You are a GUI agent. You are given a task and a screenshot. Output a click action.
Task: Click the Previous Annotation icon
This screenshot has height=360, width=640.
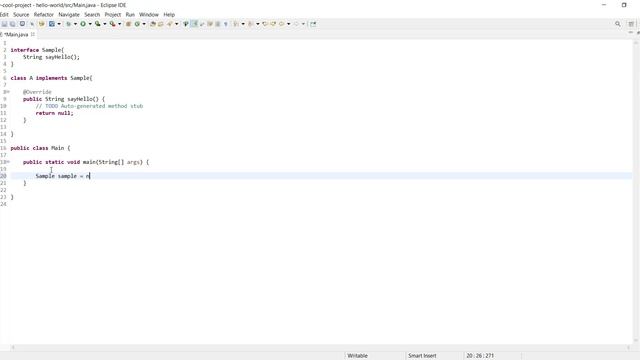coord(250,24)
